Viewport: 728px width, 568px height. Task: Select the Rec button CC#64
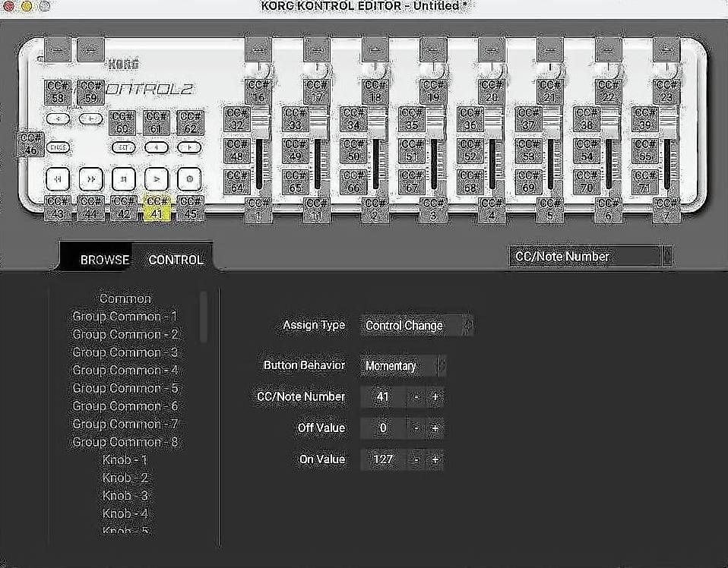(237, 182)
